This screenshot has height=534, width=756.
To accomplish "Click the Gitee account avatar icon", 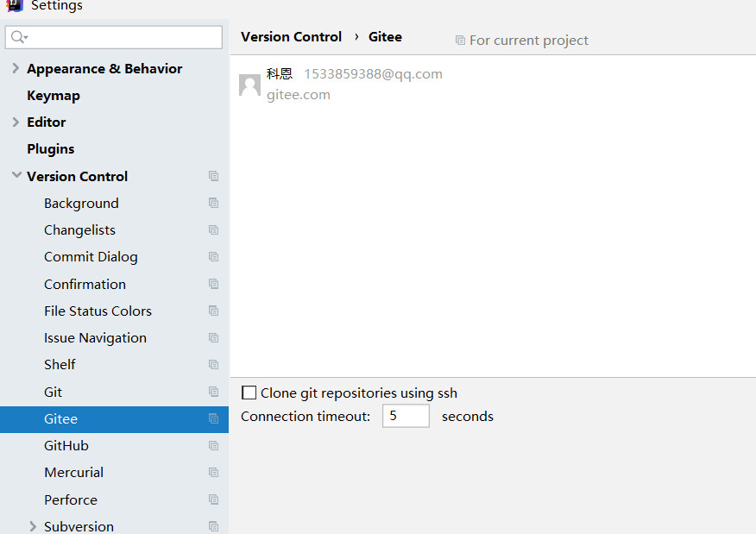I will pos(249,85).
